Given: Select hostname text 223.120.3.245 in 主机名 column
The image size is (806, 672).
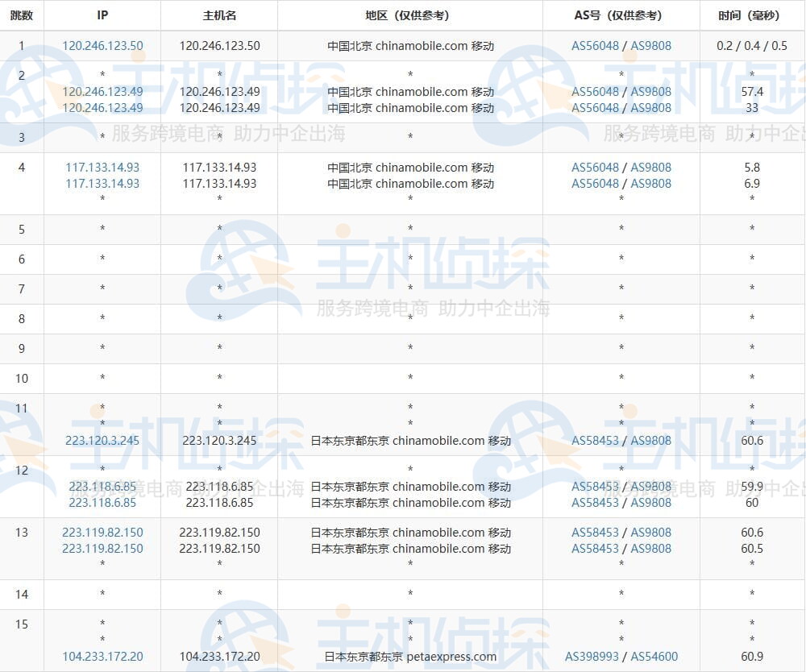Looking at the screenshot, I should pos(219,440).
